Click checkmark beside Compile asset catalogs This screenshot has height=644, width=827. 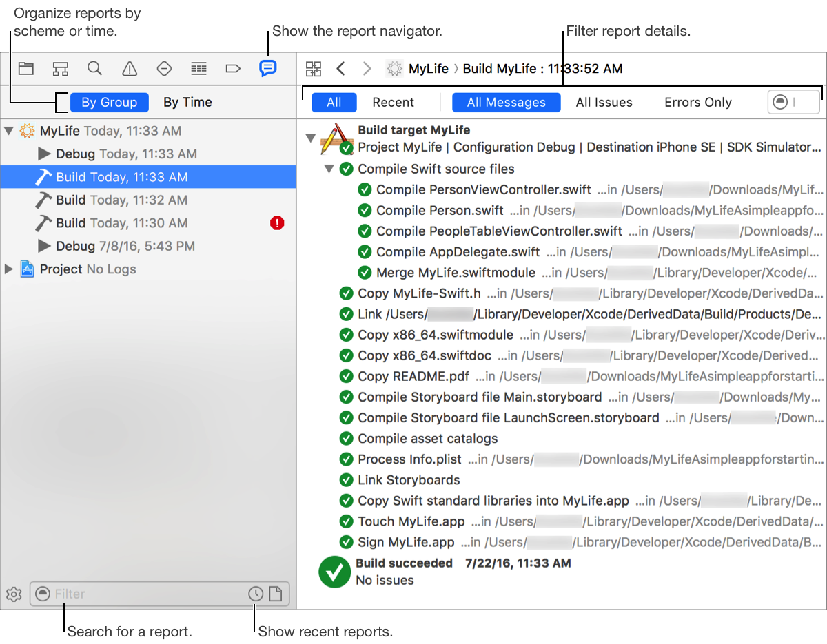[346, 439]
